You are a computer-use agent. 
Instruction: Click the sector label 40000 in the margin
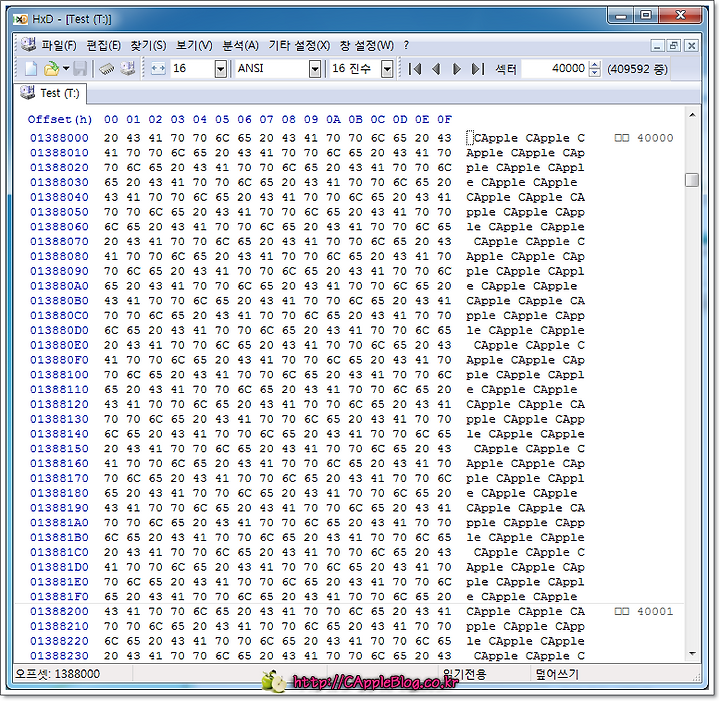click(644, 138)
